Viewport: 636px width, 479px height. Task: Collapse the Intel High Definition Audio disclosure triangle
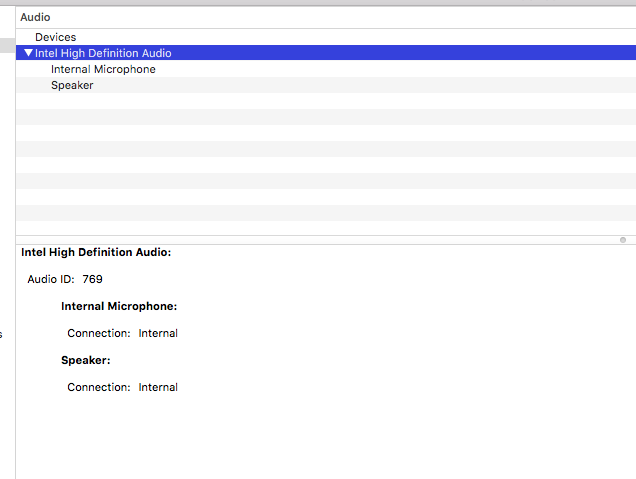click(x=28, y=53)
